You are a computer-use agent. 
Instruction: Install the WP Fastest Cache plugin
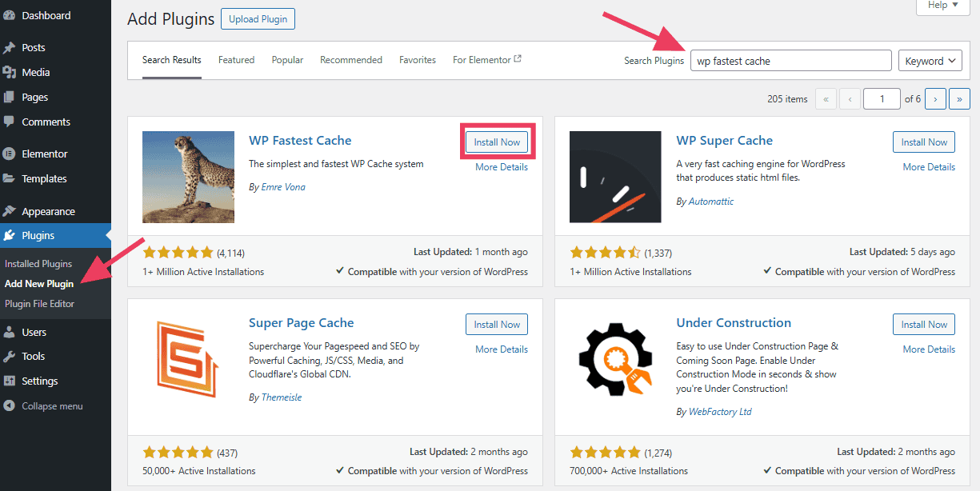[x=497, y=142]
